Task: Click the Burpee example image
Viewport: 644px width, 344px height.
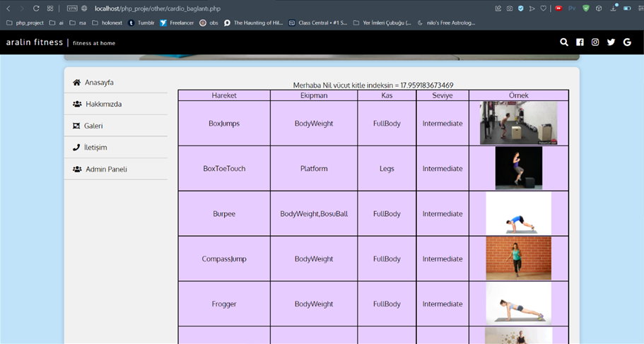Action: 518,213
